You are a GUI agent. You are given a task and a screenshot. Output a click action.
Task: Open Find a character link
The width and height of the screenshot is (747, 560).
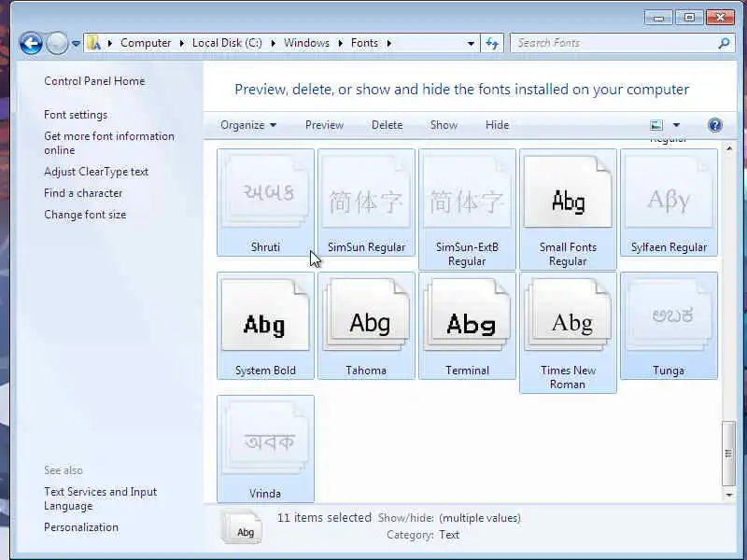tap(83, 193)
